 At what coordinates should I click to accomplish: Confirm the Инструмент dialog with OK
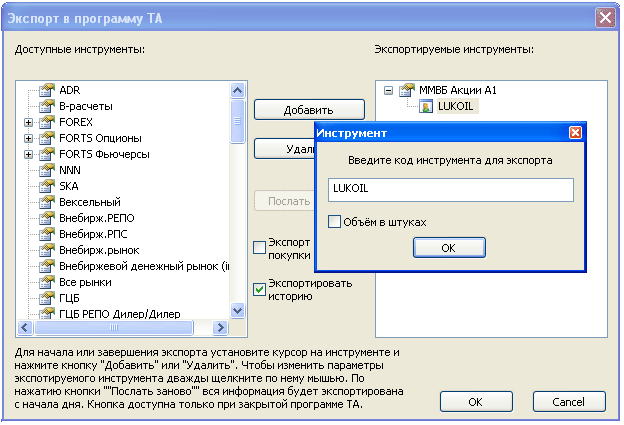[449, 248]
